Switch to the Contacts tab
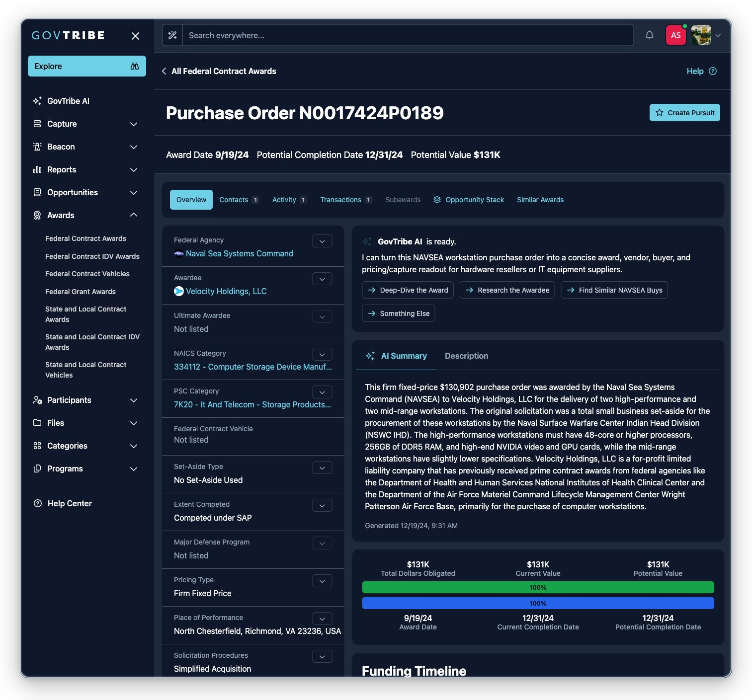Screen dimensions: 752x700 coord(239,200)
